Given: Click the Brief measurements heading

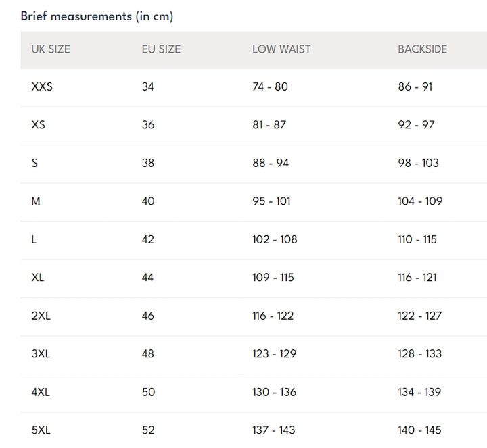Looking at the screenshot, I should coord(97,16).
